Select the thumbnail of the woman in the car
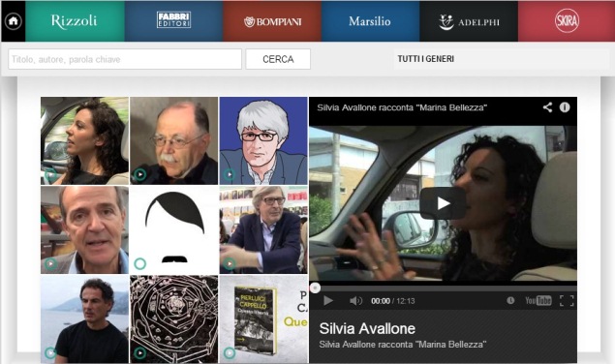This screenshot has height=364, width=615. click(x=84, y=140)
